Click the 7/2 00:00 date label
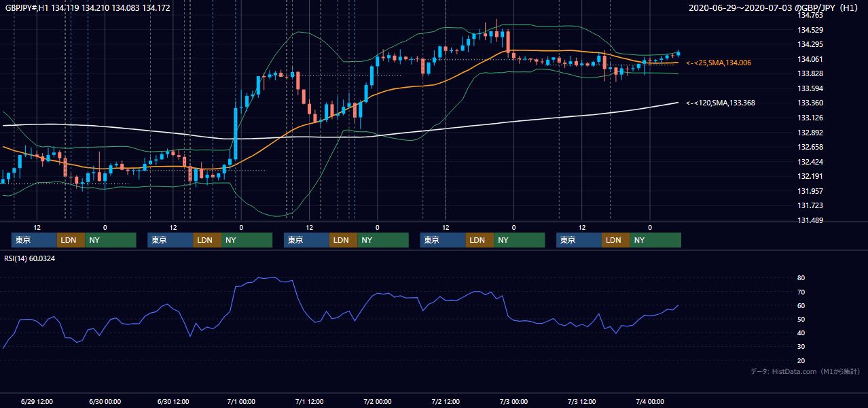The width and height of the screenshot is (868, 408). pyautogui.click(x=378, y=401)
